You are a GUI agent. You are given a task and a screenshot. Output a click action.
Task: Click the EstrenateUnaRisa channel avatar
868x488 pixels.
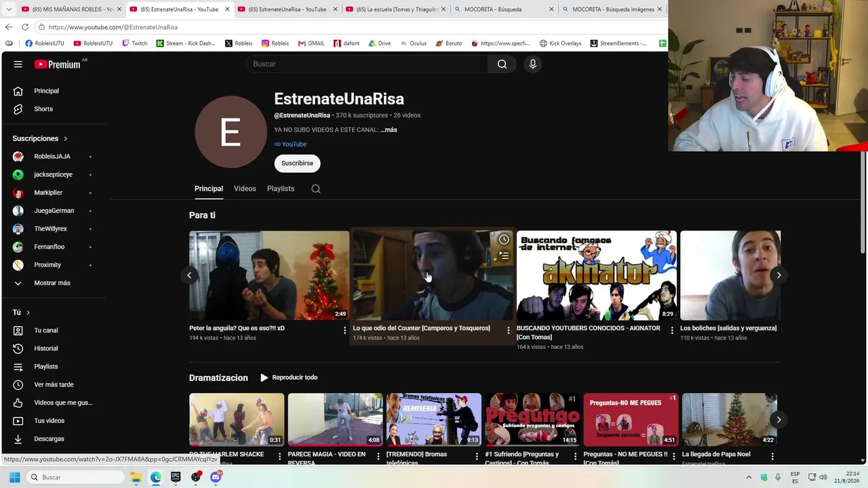[231, 131]
